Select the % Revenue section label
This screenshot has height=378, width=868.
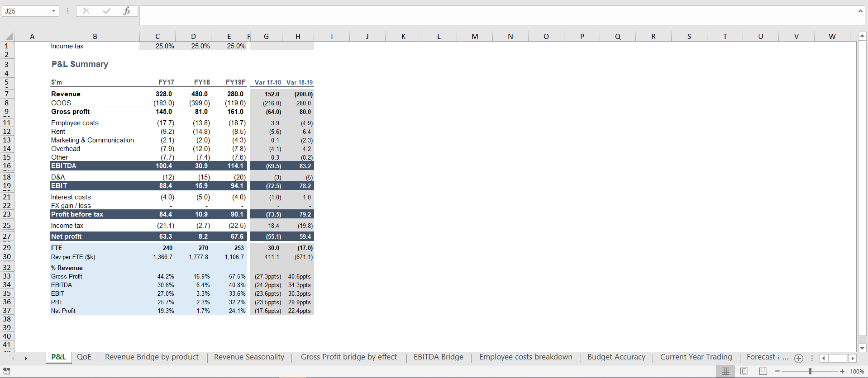(x=67, y=268)
